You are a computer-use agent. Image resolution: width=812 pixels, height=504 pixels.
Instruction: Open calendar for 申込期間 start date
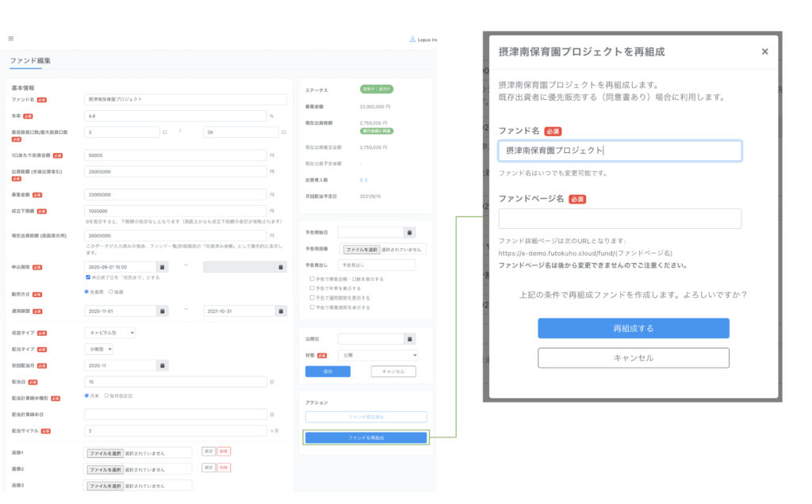pyautogui.click(x=163, y=267)
